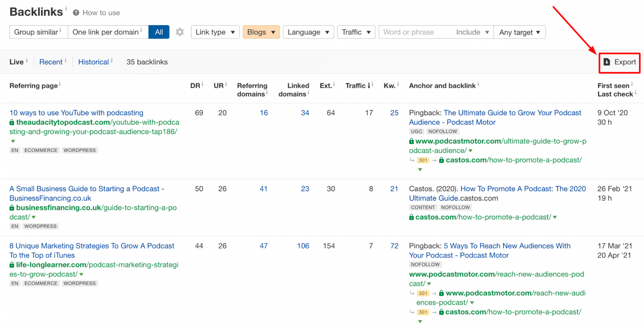Open the Language filter dropdown
The width and height of the screenshot is (644, 327).
tap(308, 32)
